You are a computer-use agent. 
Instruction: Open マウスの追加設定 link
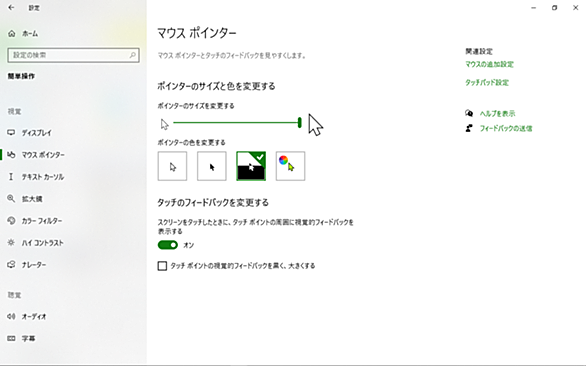489,64
